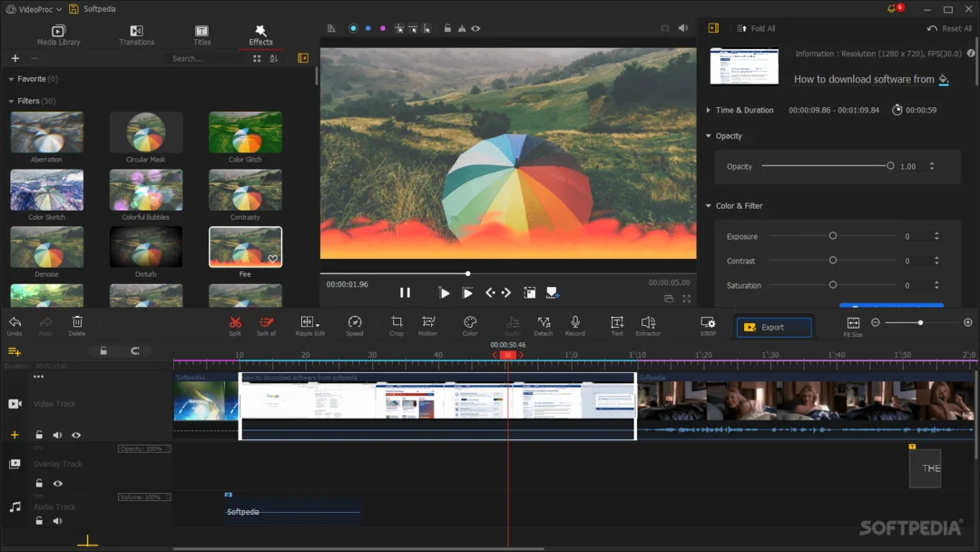The height and width of the screenshot is (552, 980).
Task: Lock the Video Track
Action: point(39,435)
